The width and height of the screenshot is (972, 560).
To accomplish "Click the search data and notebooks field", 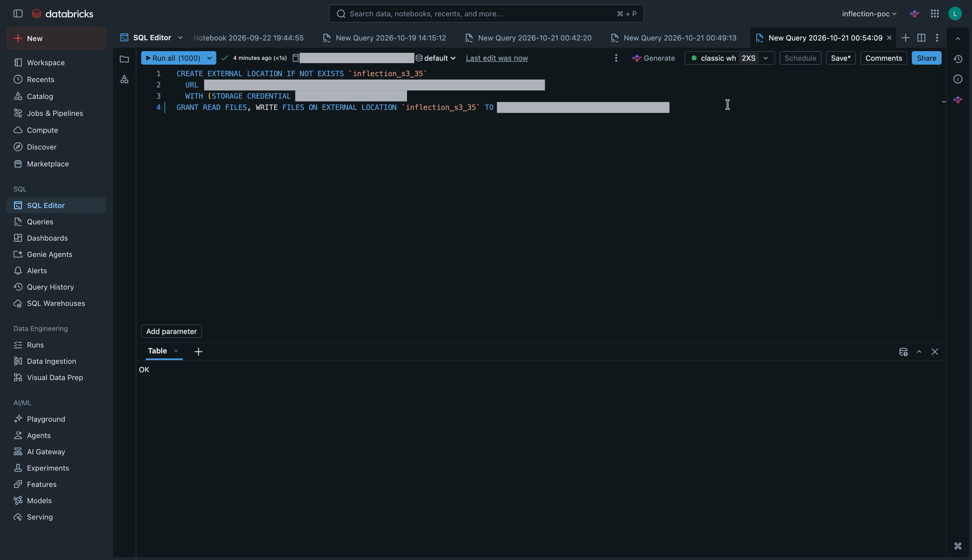I will [486, 14].
